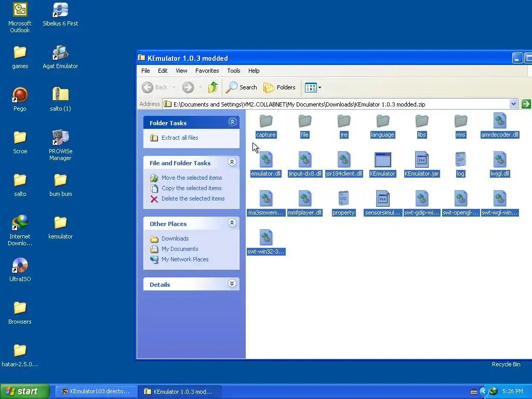Select emulator.dll file icon
532x399 pixels.
[265, 159]
